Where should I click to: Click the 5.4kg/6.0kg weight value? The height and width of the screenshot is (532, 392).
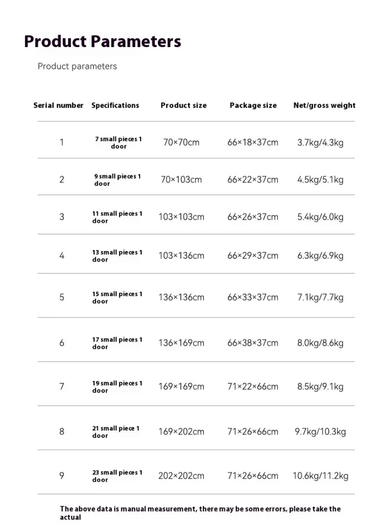[x=320, y=217]
